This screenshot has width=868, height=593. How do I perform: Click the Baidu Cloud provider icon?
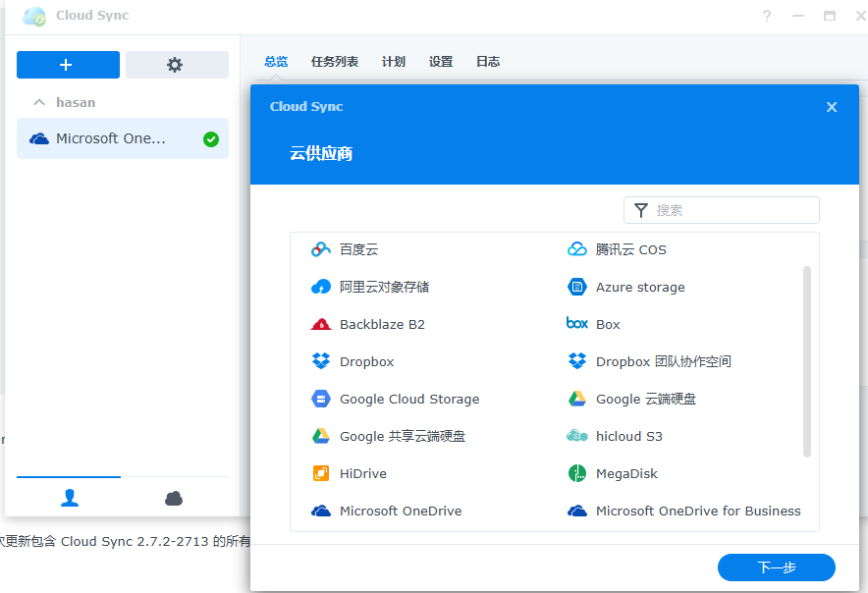[320, 249]
